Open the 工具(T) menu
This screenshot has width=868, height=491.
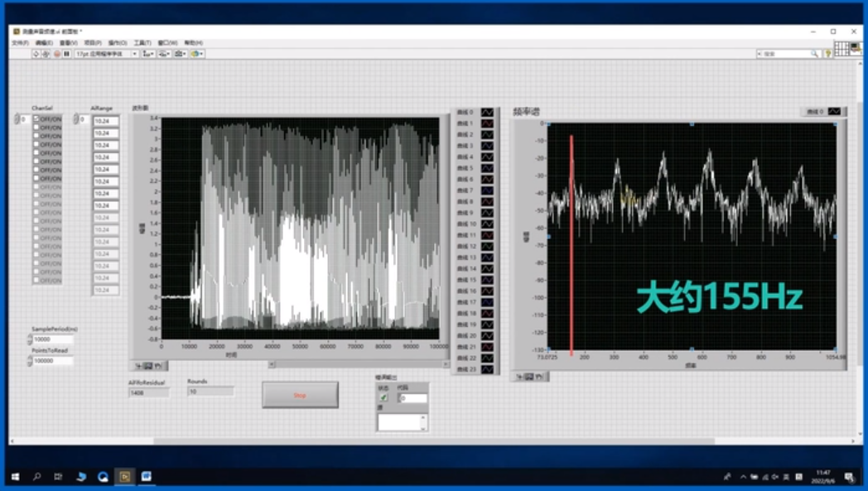point(142,42)
